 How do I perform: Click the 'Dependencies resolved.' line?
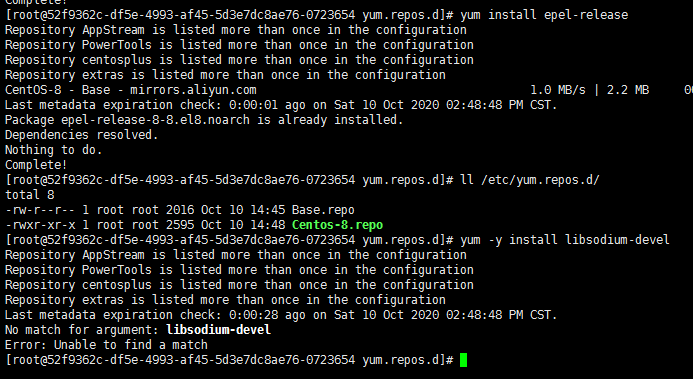coord(81,135)
